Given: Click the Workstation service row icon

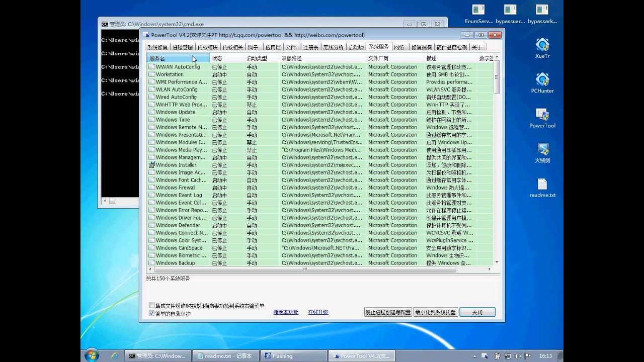Looking at the screenshot, I should coord(151,74).
